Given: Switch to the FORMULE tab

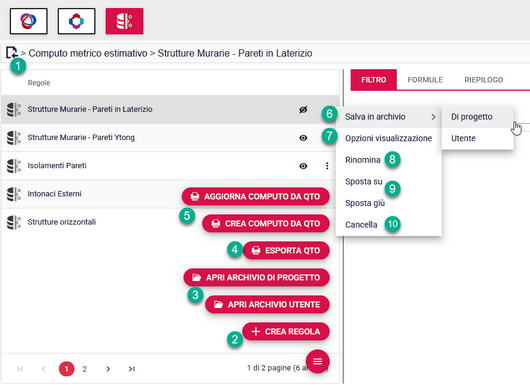Looking at the screenshot, I should click(425, 80).
